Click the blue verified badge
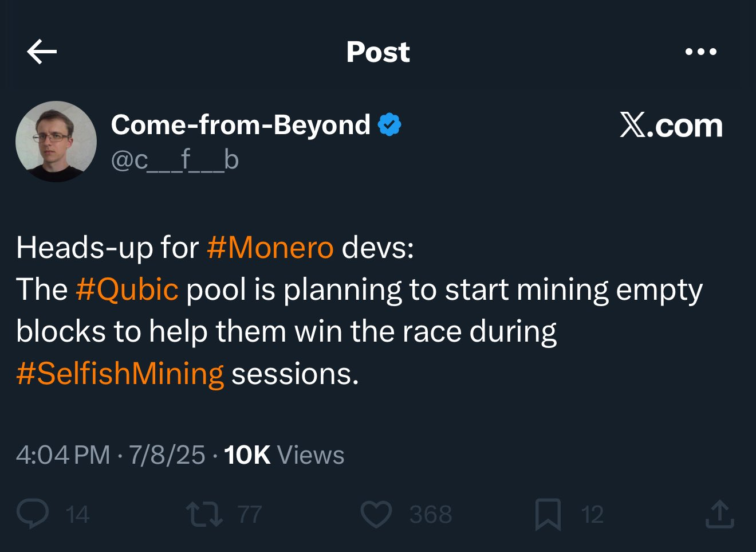This screenshot has height=552, width=756. tap(389, 124)
